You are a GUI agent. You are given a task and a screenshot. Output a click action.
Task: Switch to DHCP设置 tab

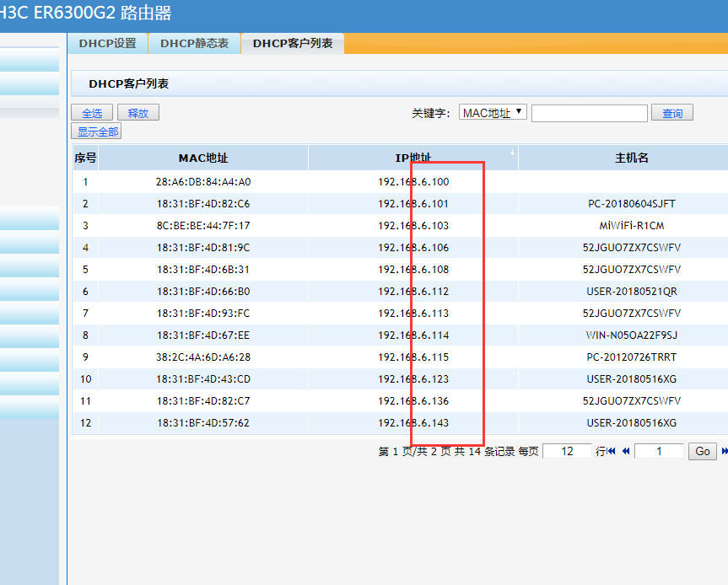(107, 43)
